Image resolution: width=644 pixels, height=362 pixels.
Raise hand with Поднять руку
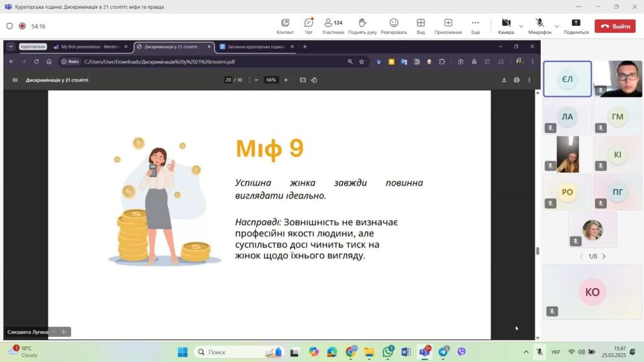click(x=362, y=26)
